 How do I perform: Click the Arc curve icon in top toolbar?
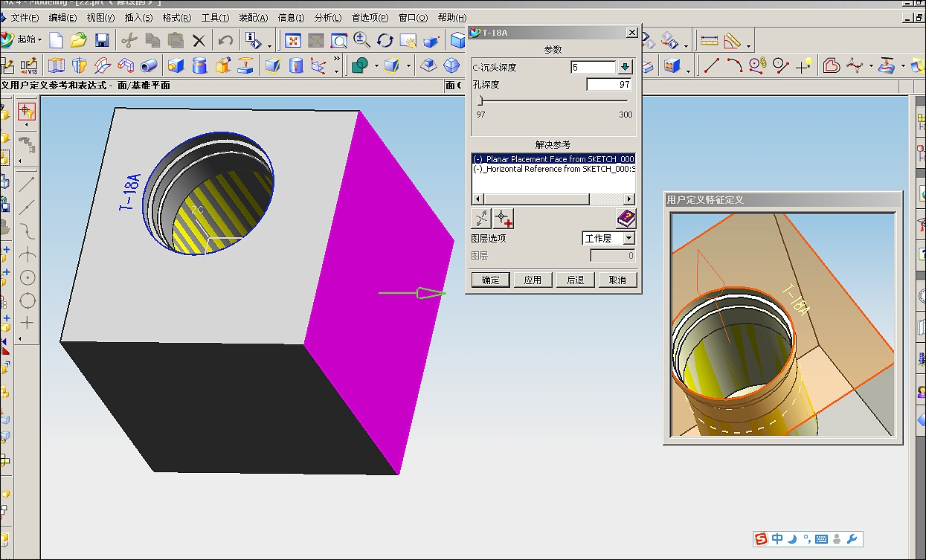click(x=734, y=65)
